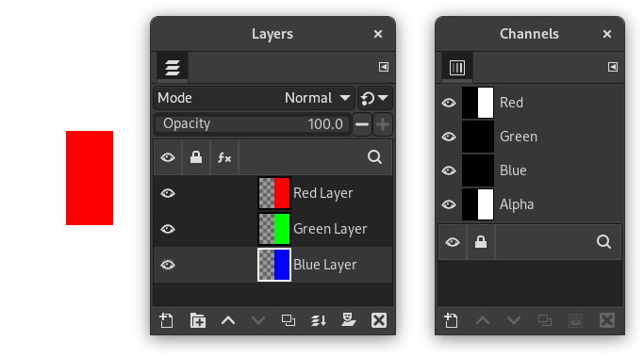Select the Channels tab icon

pos(457,67)
